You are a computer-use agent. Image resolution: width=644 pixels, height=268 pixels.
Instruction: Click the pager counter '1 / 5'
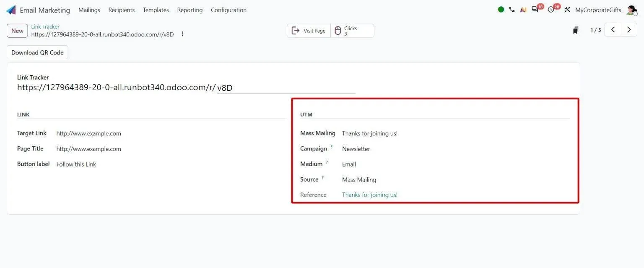click(596, 30)
